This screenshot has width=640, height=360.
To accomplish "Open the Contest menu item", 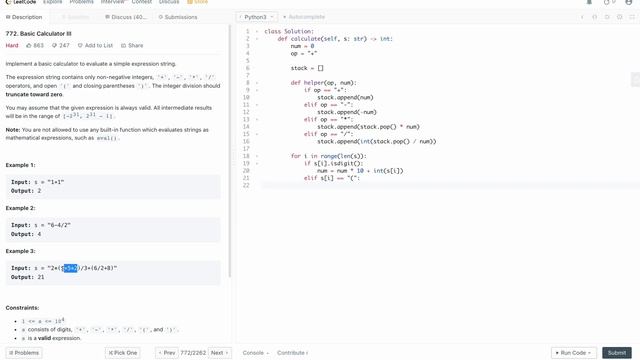I will pos(142,2).
